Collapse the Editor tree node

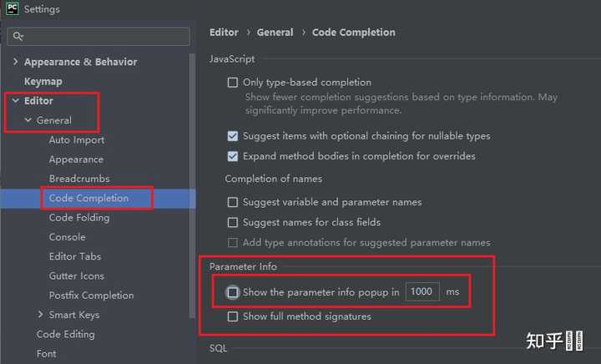point(15,100)
